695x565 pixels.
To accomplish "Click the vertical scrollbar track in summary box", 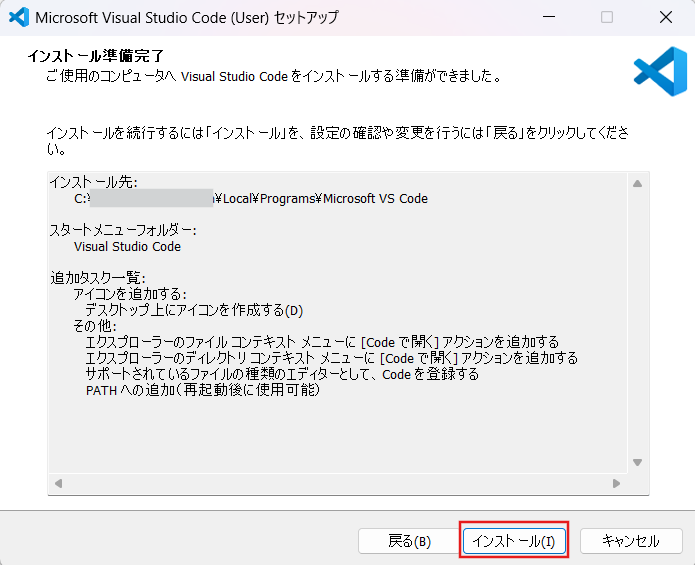I will tap(636, 320).
